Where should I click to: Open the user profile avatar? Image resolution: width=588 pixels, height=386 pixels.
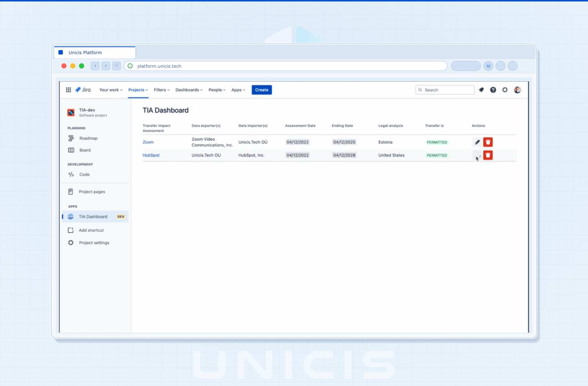517,90
